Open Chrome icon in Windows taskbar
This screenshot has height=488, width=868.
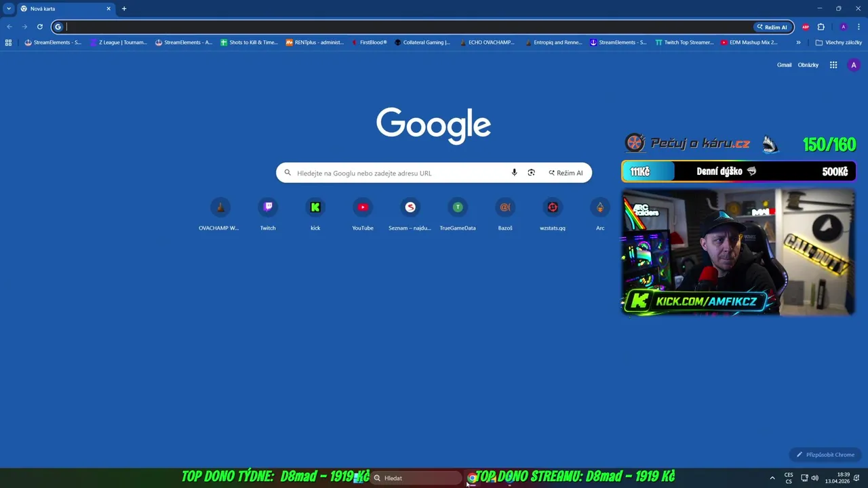472,478
